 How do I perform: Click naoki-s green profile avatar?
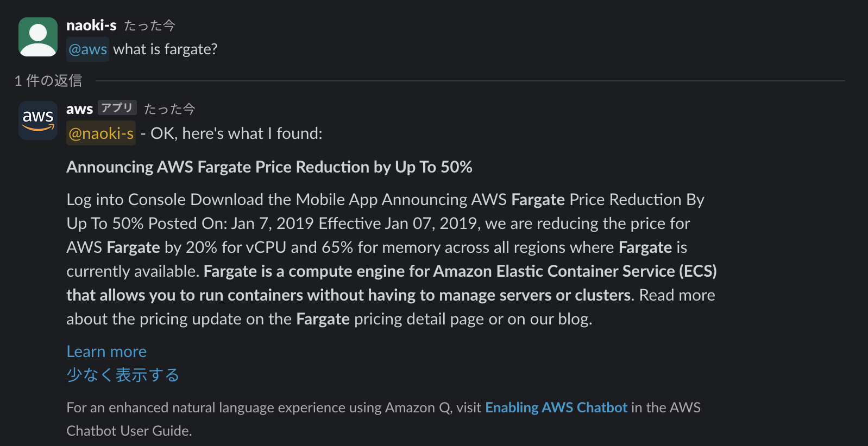(x=38, y=37)
